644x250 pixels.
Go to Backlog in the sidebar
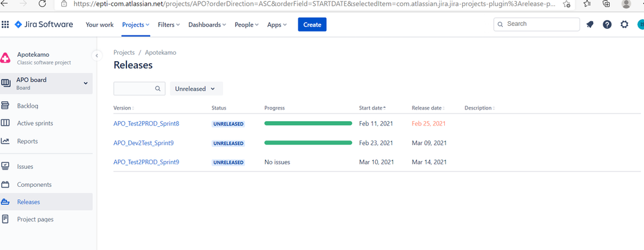(x=28, y=106)
